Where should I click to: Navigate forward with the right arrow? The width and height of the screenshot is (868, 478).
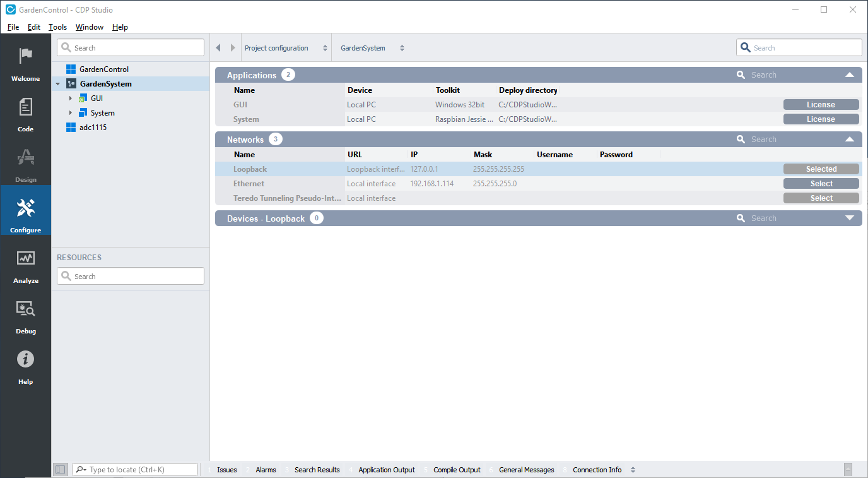coord(233,48)
